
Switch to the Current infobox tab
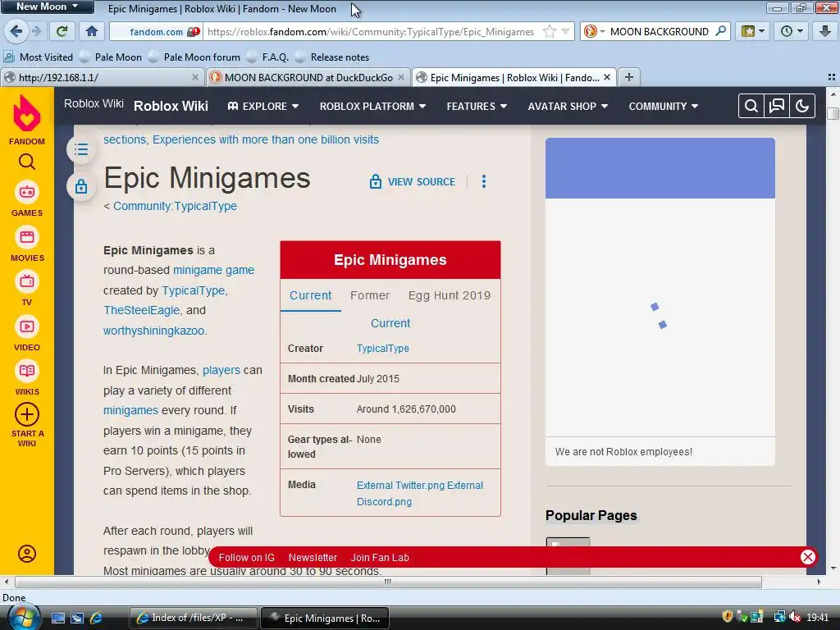point(310,295)
